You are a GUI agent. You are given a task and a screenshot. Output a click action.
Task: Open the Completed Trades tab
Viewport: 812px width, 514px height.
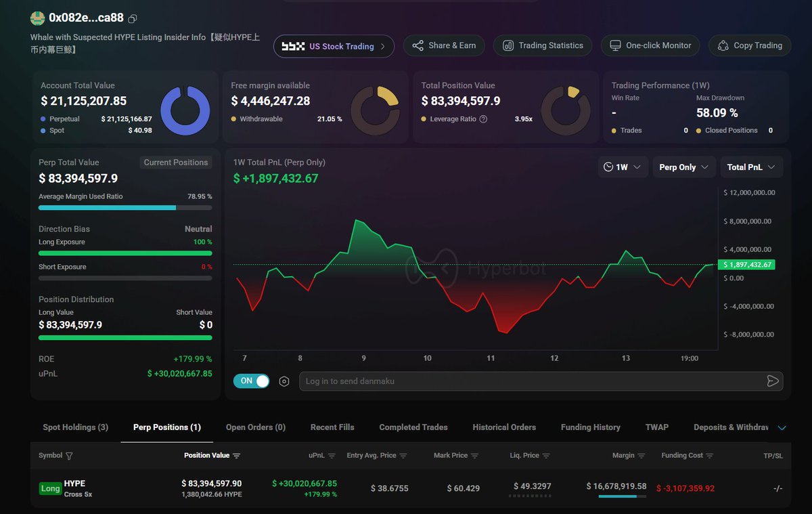coord(413,427)
